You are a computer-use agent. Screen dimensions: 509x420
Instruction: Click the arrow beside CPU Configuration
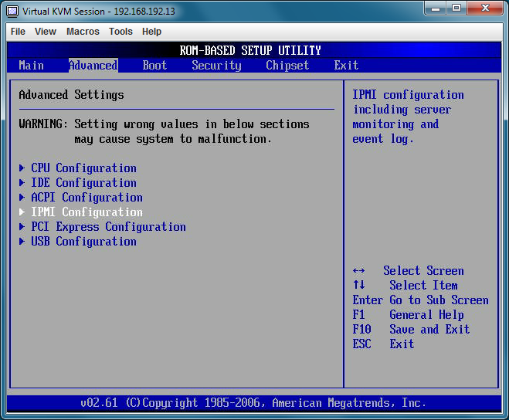(x=22, y=168)
